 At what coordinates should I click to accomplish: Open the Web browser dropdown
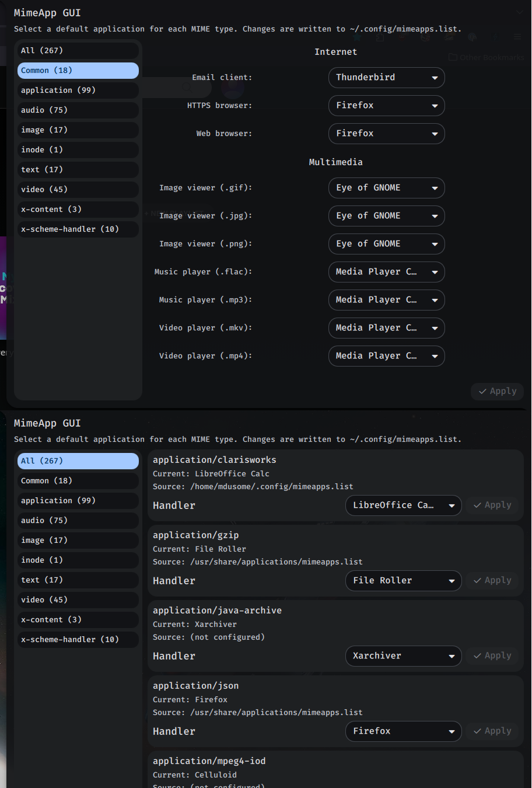386,134
